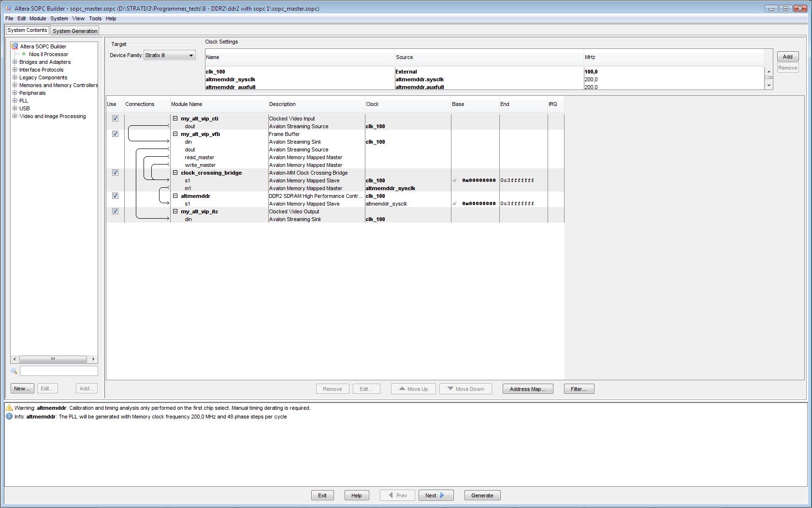The width and height of the screenshot is (812, 508).
Task: Expand the Memories and Memory Controllers category
Action: (15, 85)
